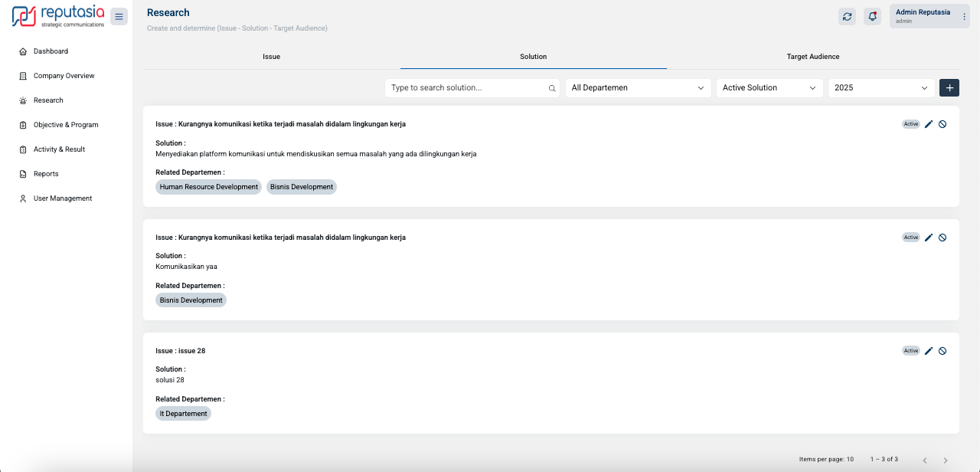980x472 pixels.
Task: Focus the solution search field
Action: pos(467,88)
